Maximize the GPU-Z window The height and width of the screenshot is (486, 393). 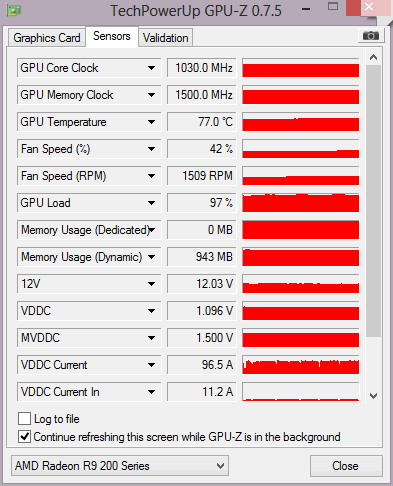pos(333,6)
